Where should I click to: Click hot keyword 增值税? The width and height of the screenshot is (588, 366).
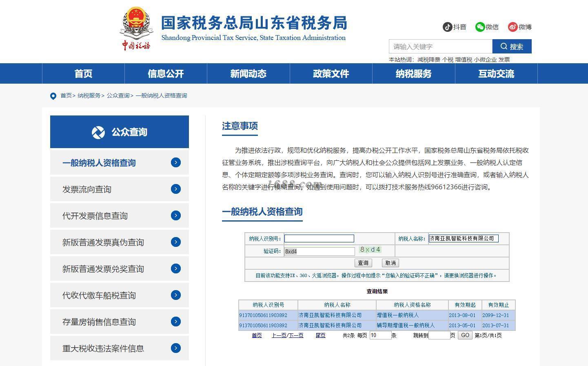[x=464, y=60]
